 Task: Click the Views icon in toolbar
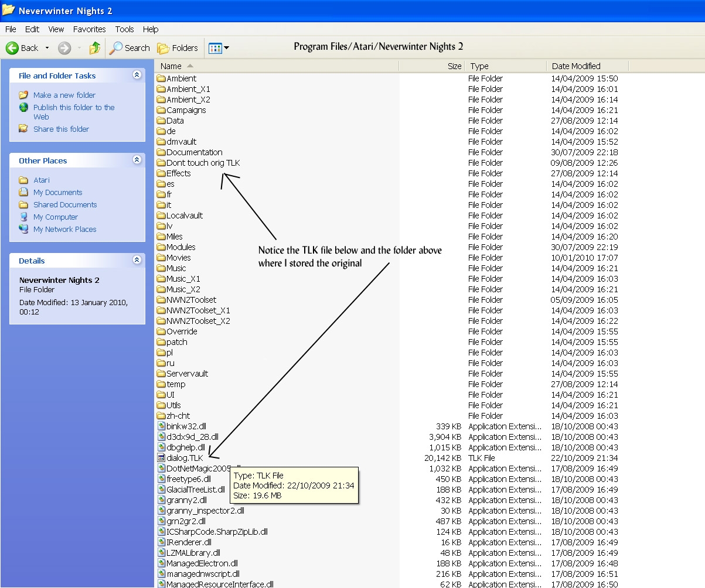[x=215, y=48]
